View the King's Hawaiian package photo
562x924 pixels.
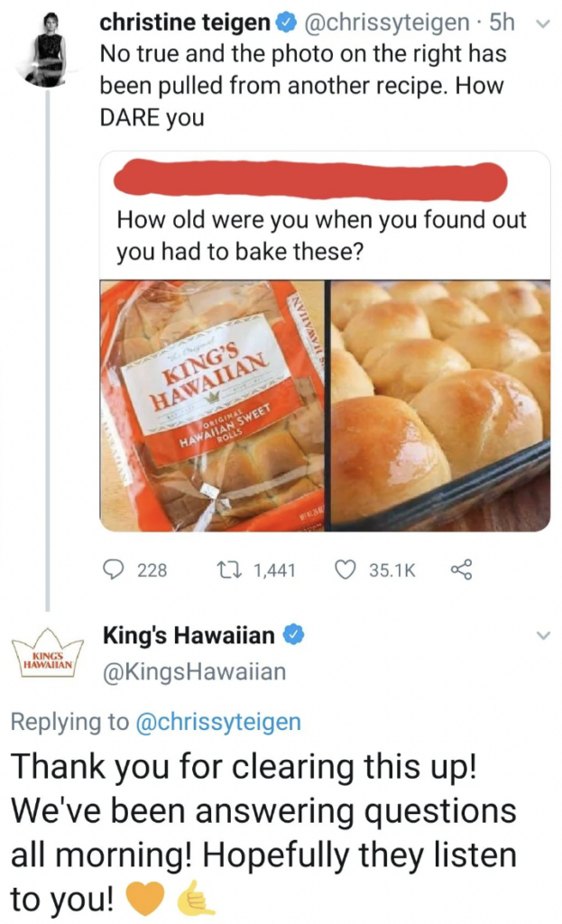point(214,404)
